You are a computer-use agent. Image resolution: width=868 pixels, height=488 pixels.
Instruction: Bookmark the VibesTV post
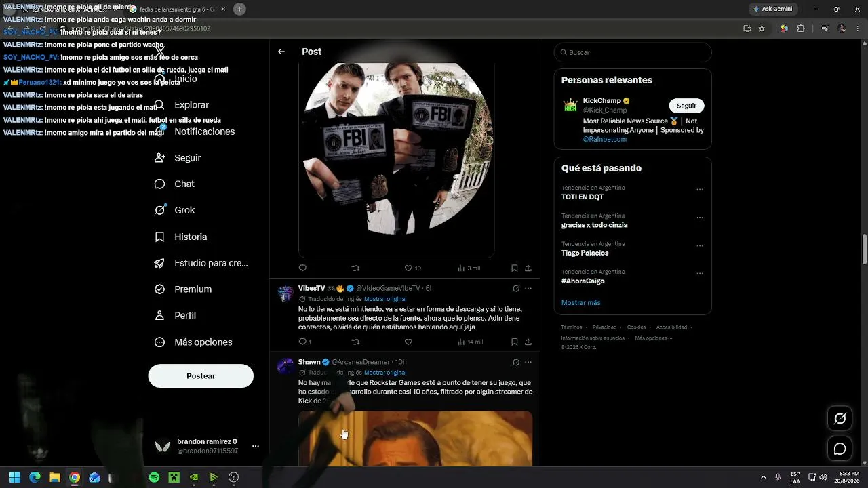point(515,342)
